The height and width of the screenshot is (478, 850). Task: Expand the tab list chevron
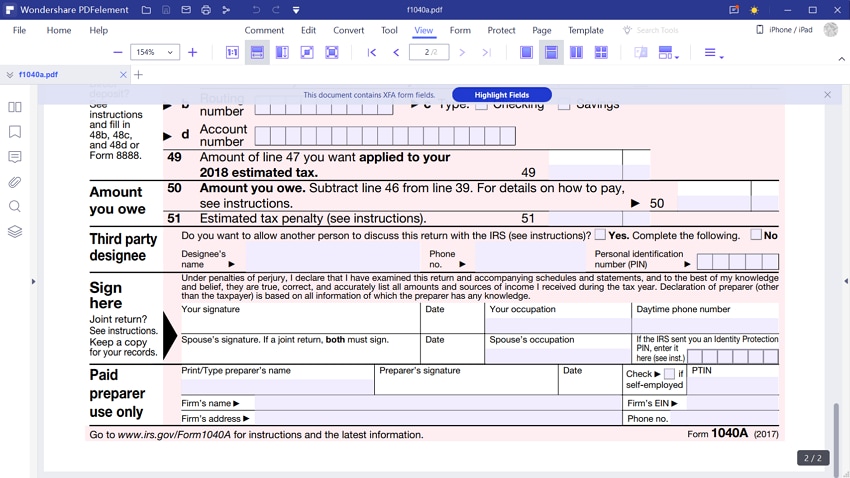10,75
